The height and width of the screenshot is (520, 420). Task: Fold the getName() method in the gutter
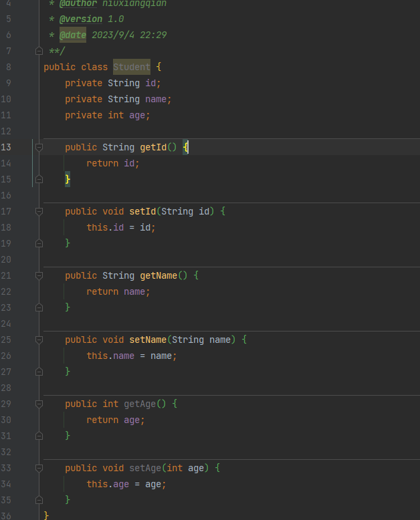click(x=39, y=275)
